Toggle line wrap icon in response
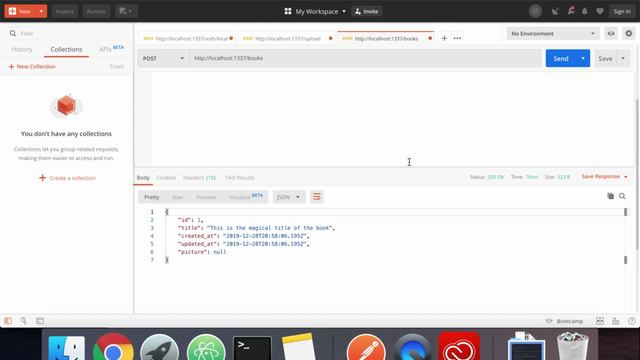 (x=316, y=197)
